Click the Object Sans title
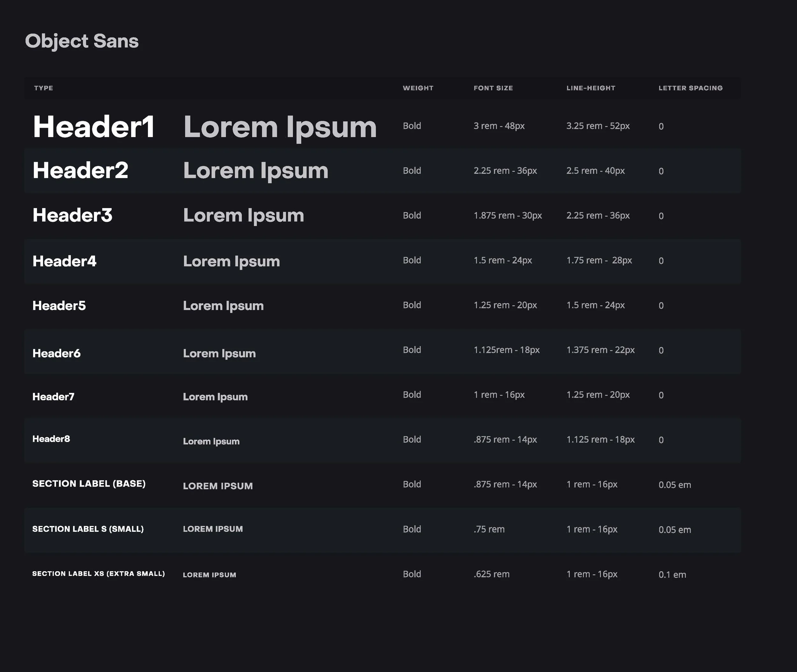The image size is (797, 672). coord(82,41)
